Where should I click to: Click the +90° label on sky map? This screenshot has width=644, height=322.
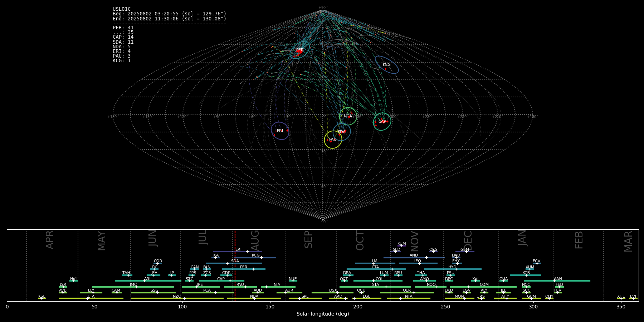(x=323, y=8)
